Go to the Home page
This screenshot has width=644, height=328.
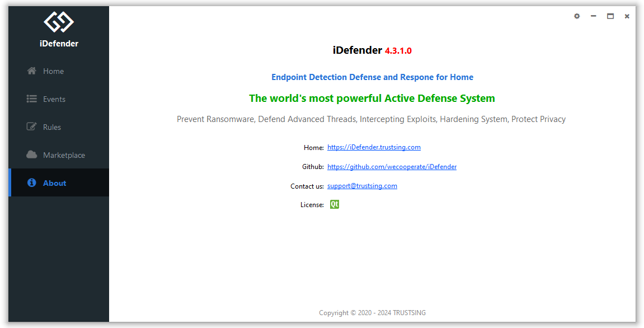tap(59, 71)
